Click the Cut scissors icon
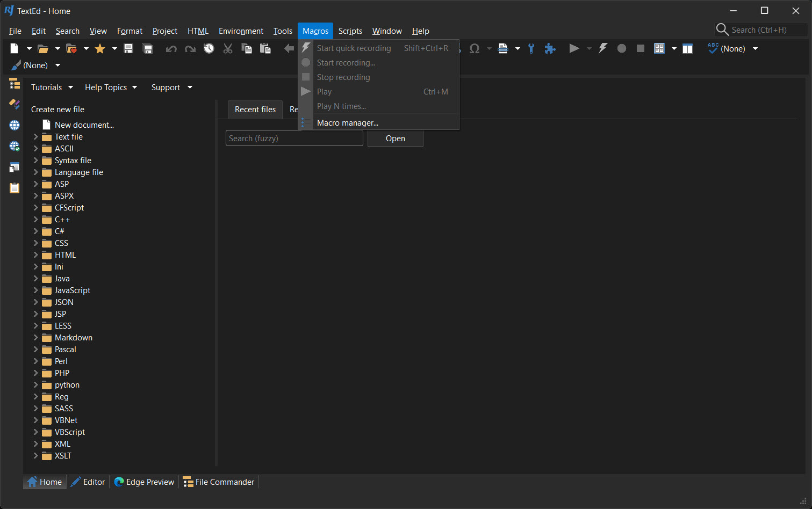The height and width of the screenshot is (509, 812). click(x=228, y=48)
